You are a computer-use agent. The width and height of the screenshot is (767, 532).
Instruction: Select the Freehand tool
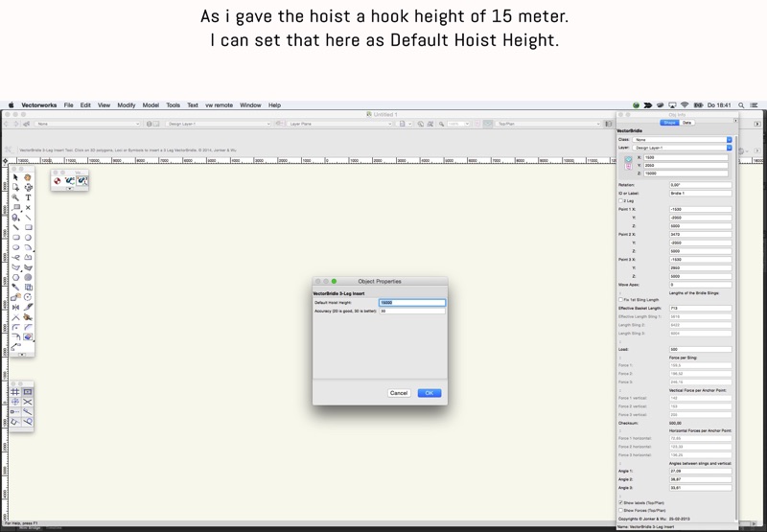tap(15, 257)
